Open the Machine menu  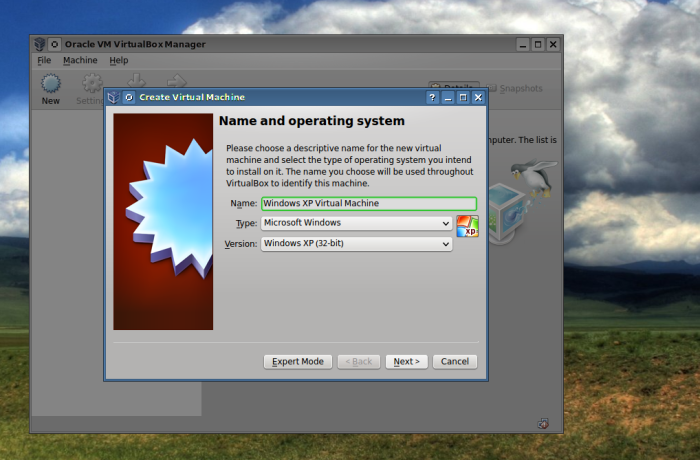(x=80, y=60)
